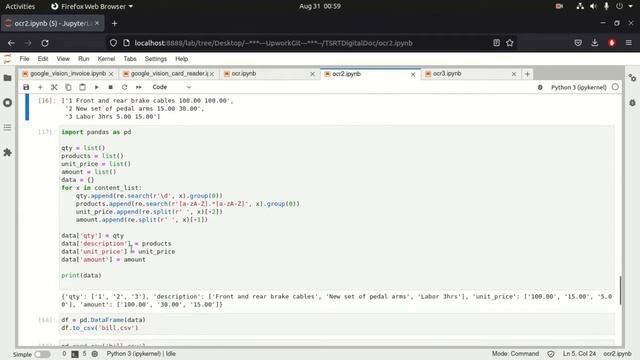640x360 pixels.
Task: Click the Python 3 (ipykernel) kernel name
Action: [579, 87]
